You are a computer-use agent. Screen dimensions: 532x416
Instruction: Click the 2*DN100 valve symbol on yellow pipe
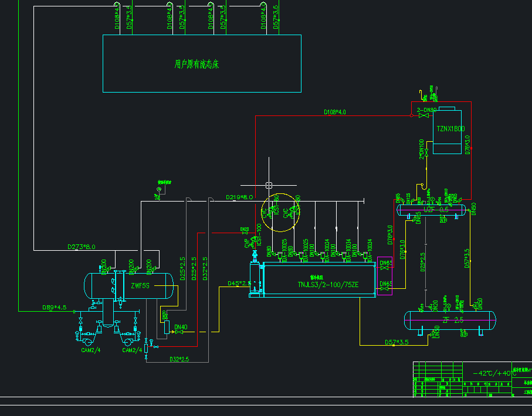coord(426,152)
